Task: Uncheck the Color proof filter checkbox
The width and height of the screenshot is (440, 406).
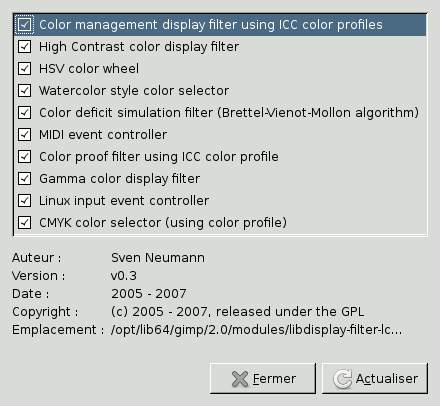Action: pyautogui.click(x=24, y=157)
